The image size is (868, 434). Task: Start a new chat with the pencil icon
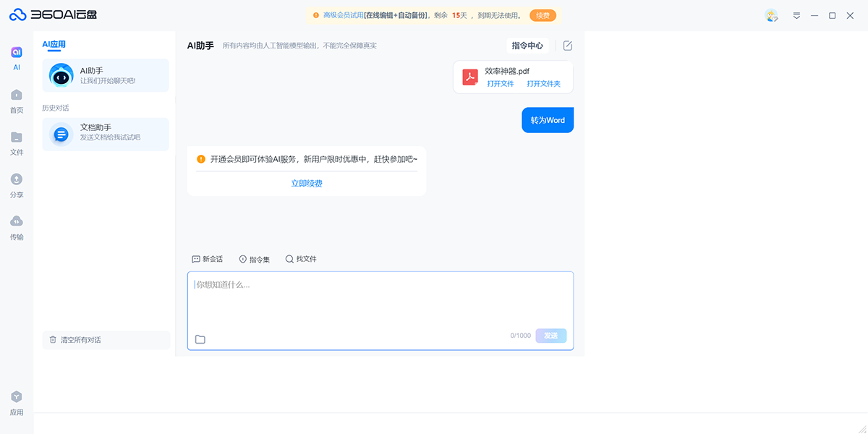[567, 45]
